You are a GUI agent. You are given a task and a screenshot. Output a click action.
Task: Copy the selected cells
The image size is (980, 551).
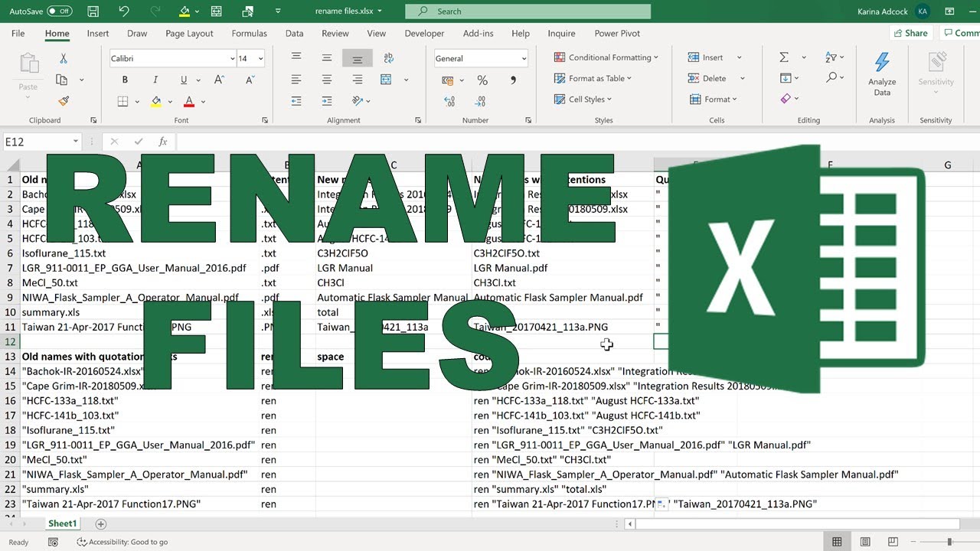62,80
